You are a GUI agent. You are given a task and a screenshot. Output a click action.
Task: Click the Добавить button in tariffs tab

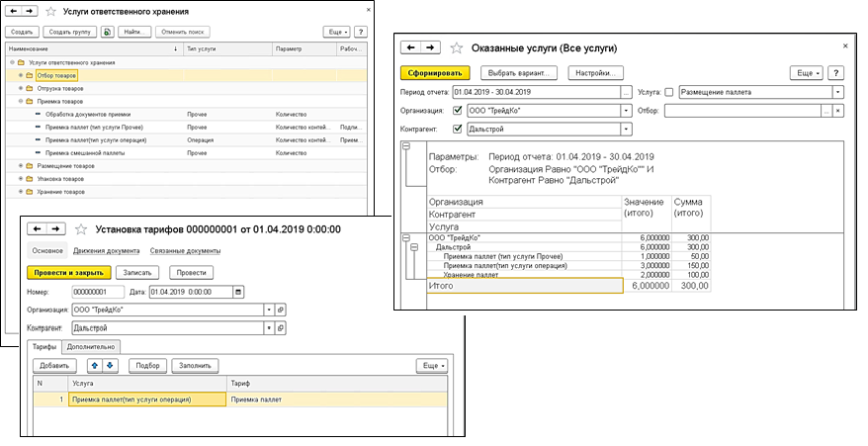(x=54, y=366)
